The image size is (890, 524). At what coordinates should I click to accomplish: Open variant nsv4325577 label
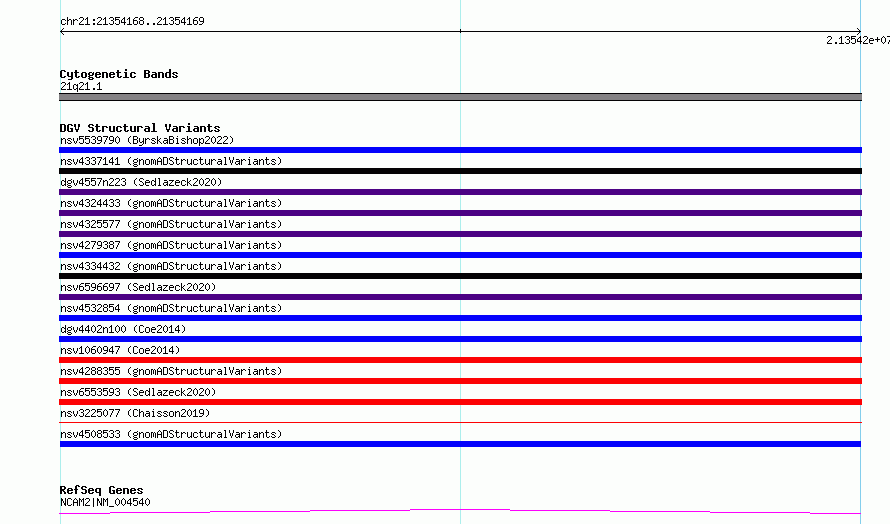click(171, 224)
